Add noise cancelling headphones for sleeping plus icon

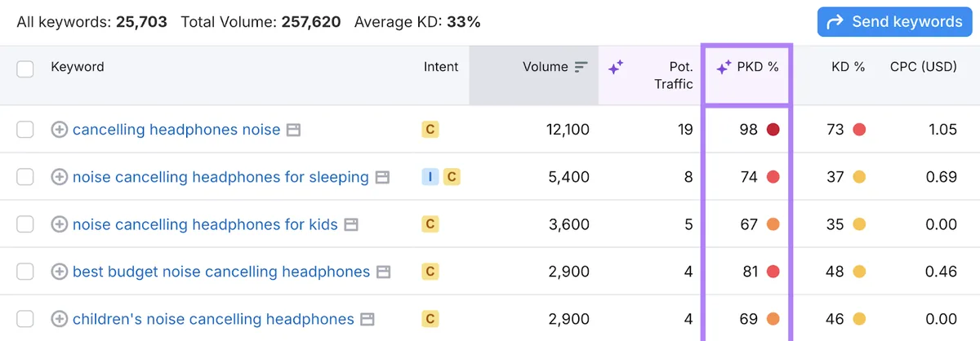(x=59, y=177)
